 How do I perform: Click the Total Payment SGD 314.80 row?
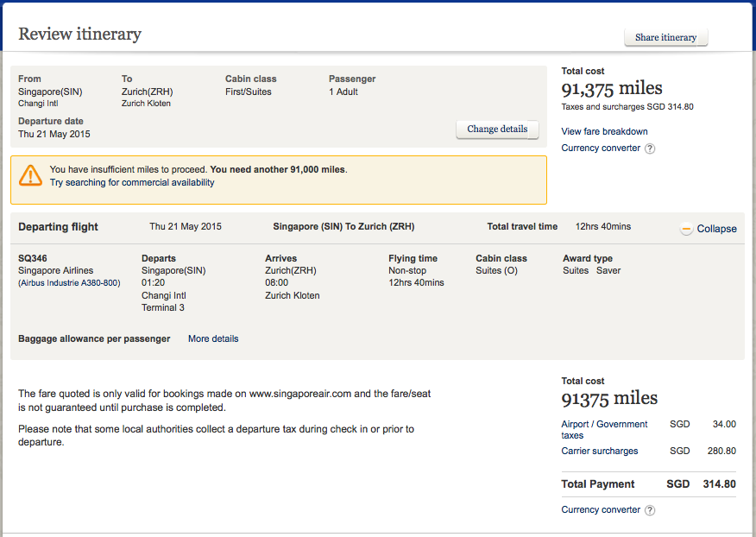(x=648, y=484)
